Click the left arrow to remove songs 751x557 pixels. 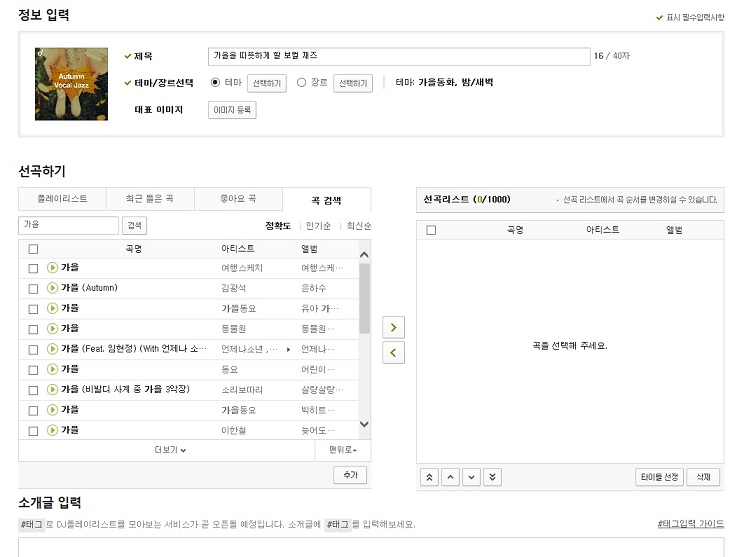(x=394, y=352)
